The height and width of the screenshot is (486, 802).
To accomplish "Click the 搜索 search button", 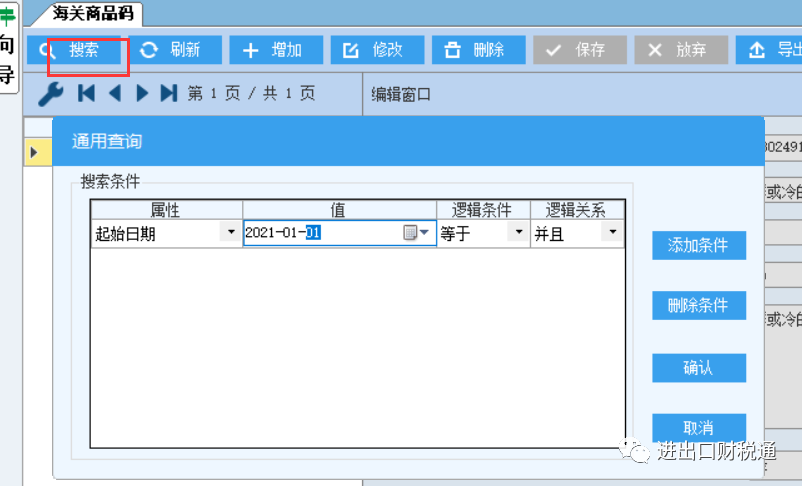I will tap(77, 51).
